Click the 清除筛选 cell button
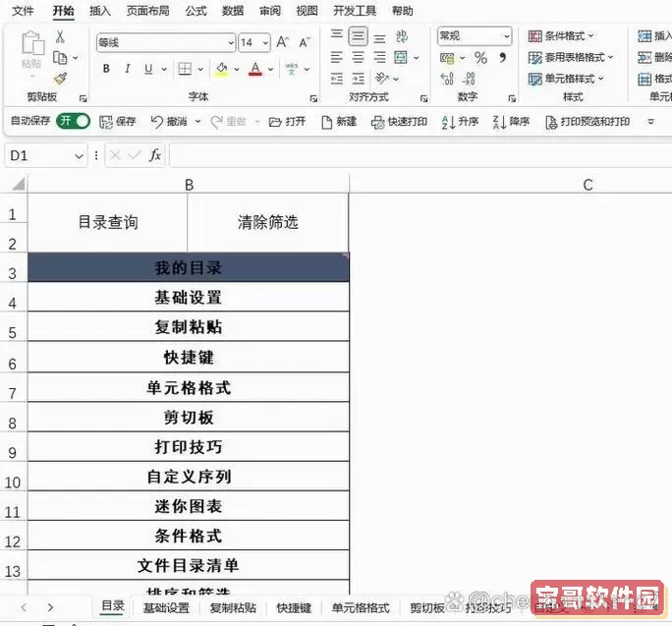The width and height of the screenshot is (672, 626). [x=268, y=222]
